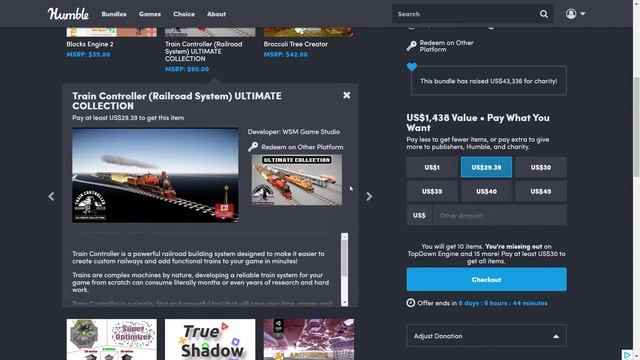Image resolution: width=640 pixels, height=360 pixels.
Task: Go to next item with right arrow
Action: pos(369,196)
